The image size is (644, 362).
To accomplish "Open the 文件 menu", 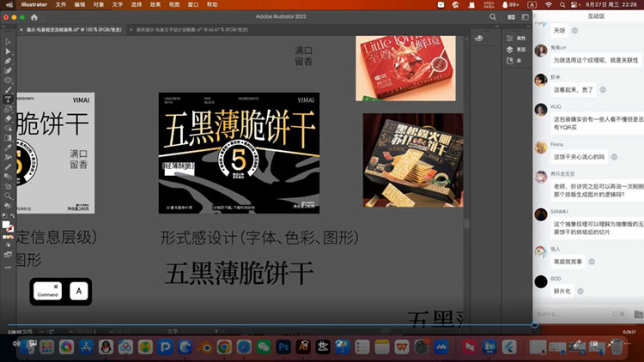I will pos(60,4).
